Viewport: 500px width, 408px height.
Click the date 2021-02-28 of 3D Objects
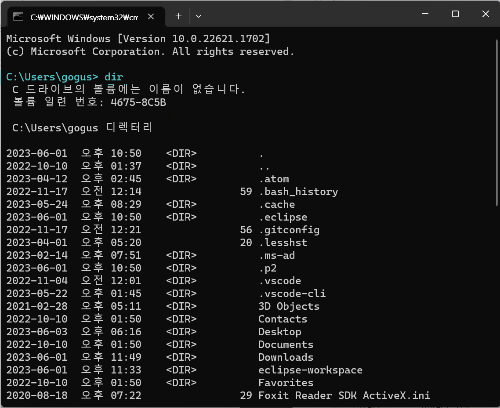pyautogui.click(x=37, y=306)
